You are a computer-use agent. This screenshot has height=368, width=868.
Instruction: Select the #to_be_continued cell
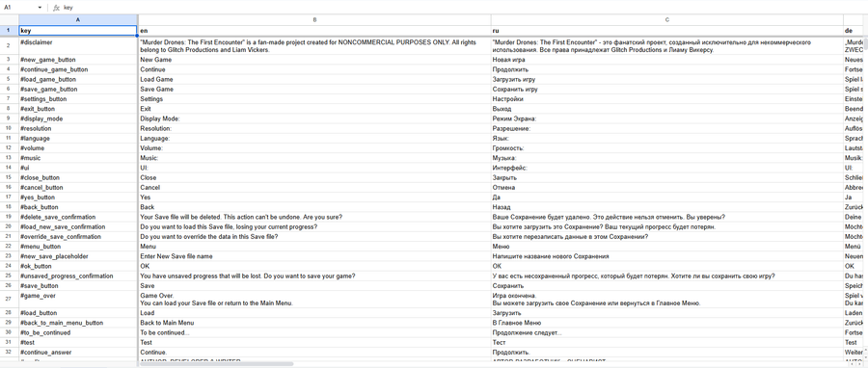pyautogui.click(x=78, y=332)
